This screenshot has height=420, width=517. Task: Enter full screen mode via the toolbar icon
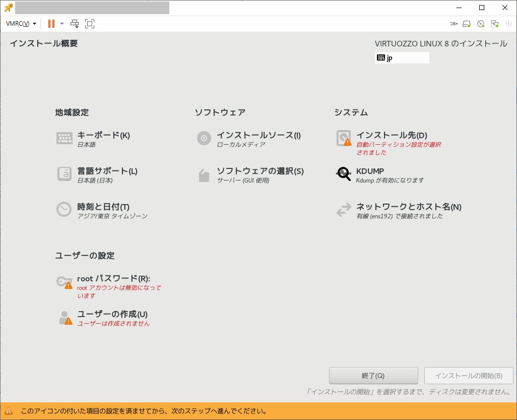(90, 23)
